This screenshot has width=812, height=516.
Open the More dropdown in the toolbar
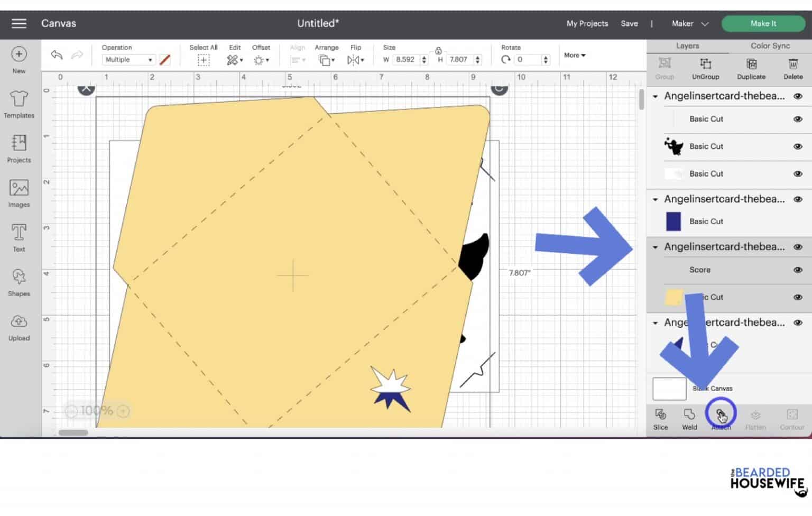[574, 55]
